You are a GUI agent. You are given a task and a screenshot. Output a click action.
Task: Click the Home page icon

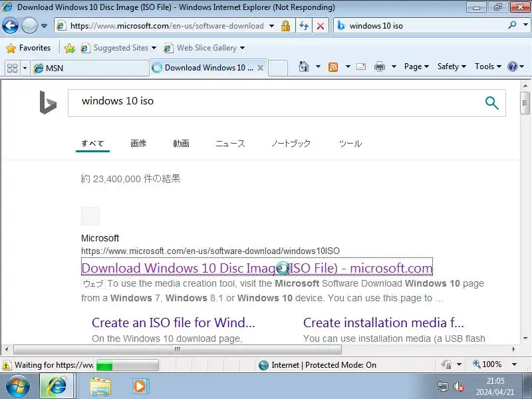(304, 66)
